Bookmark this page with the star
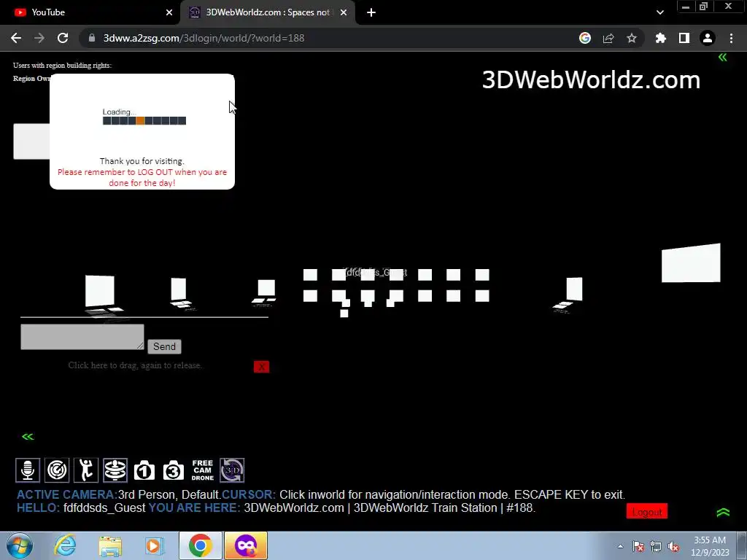This screenshot has height=560, width=747. pos(632,38)
